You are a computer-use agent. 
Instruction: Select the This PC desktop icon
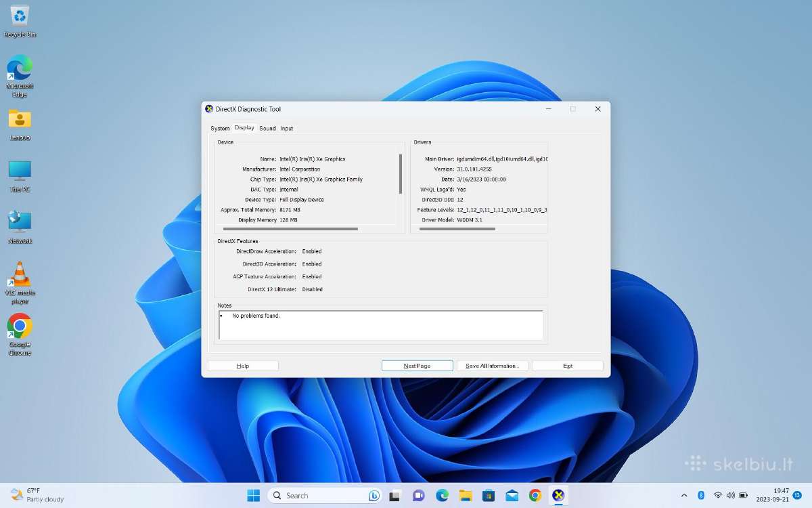click(20, 176)
